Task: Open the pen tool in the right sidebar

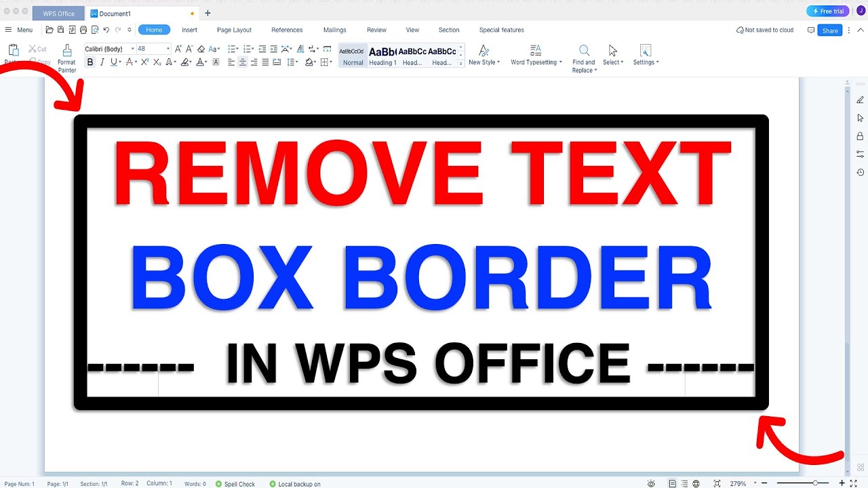Action: click(x=860, y=100)
